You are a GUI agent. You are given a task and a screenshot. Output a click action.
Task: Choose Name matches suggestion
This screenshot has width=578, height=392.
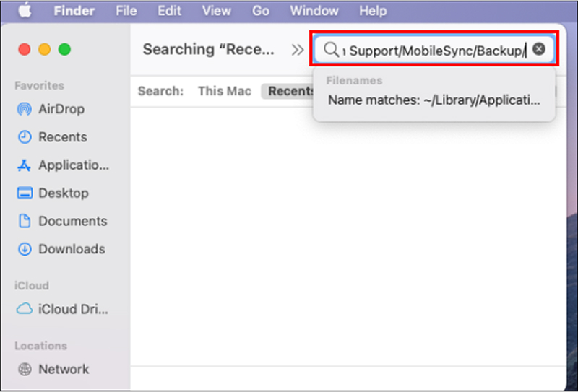[x=434, y=100]
